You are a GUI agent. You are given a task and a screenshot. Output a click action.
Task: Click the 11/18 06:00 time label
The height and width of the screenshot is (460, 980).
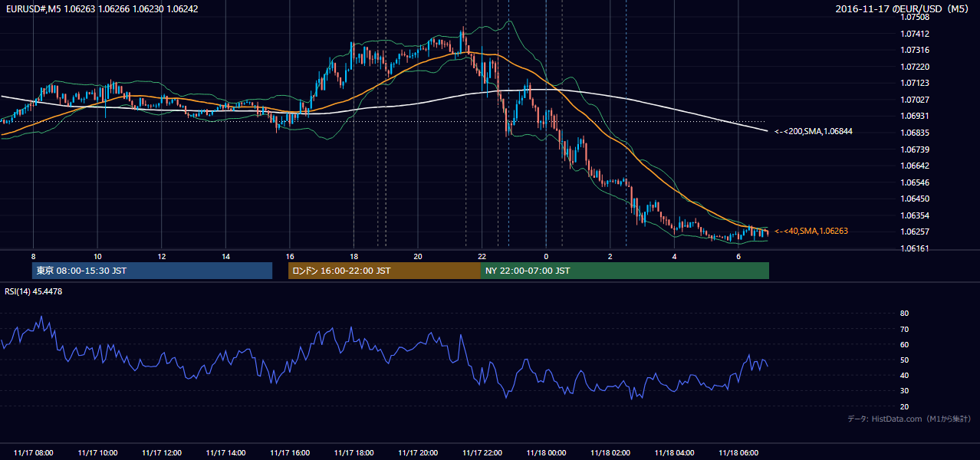[738, 453]
